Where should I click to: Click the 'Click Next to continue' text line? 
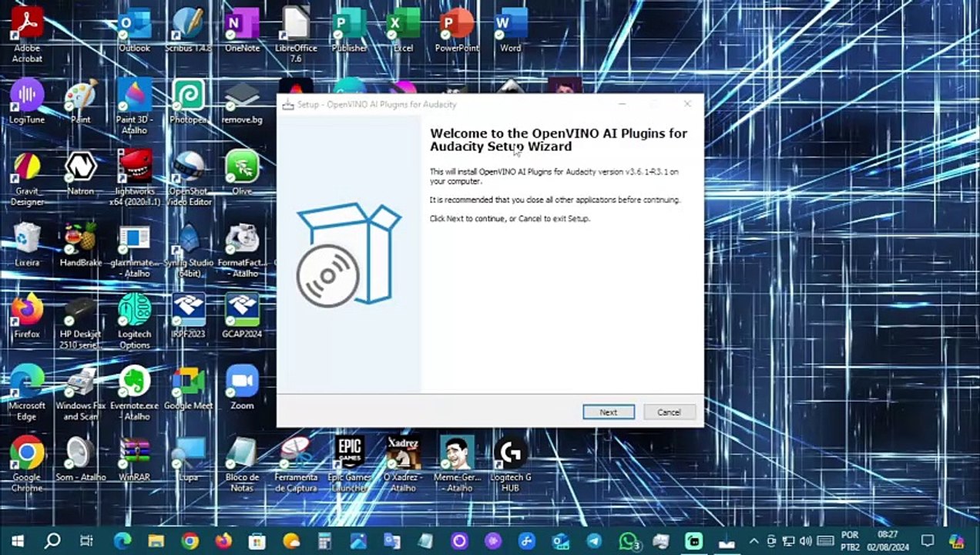pos(509,219)
